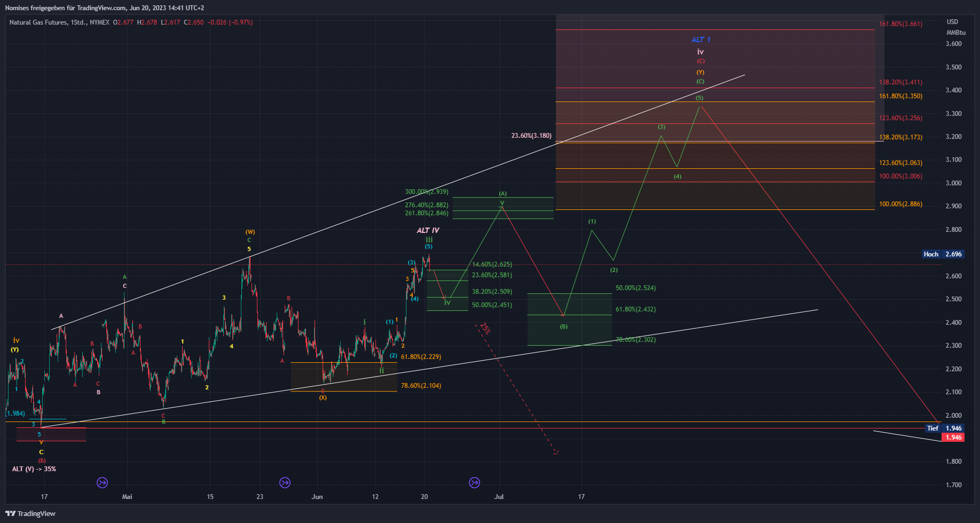
Task: Select the 138.20%(3.411) Fibonacci label
Action: (900, 82)
